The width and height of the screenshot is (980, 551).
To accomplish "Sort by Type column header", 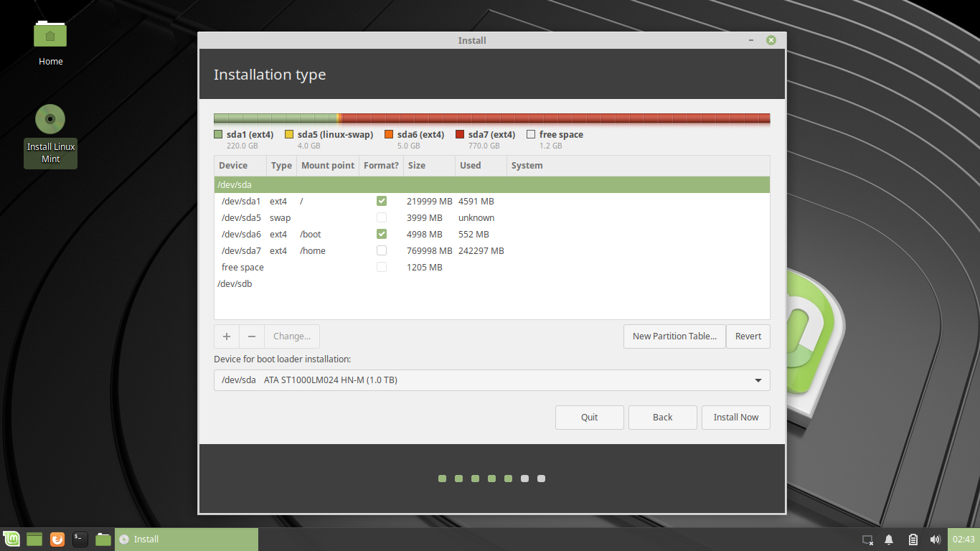I will coord(282,166).
